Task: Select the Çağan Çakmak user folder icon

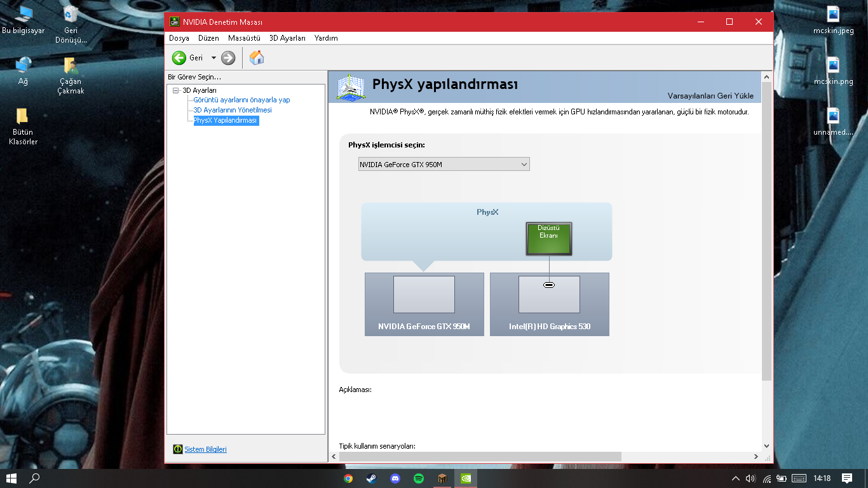Action: (x=71, y=76)
